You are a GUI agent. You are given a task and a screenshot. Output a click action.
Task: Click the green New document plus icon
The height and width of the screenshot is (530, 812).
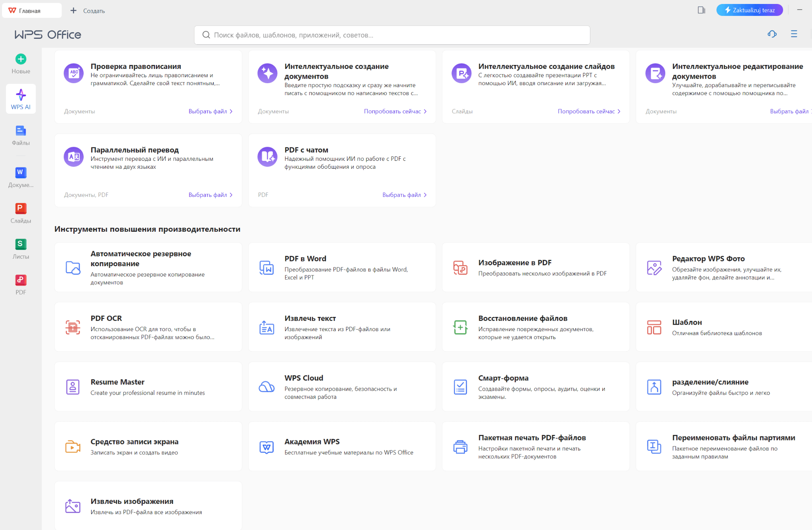coord(21,59)
